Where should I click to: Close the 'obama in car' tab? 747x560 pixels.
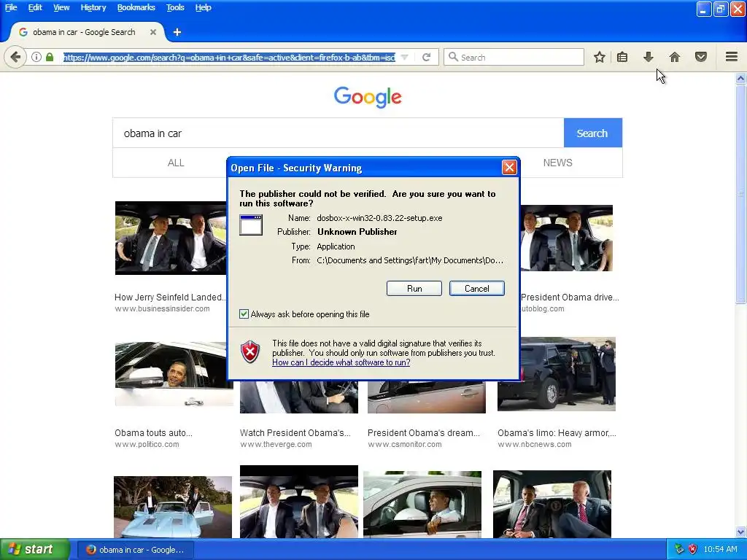(153, 32)
